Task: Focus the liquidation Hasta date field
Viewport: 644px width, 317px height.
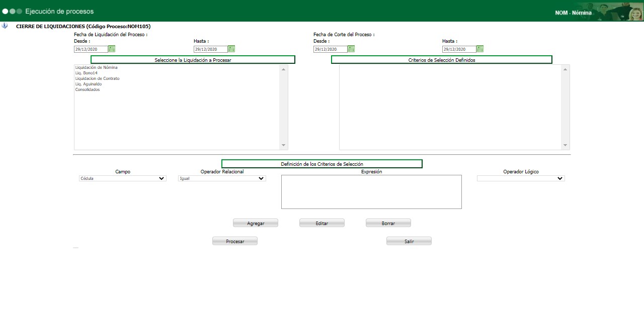Action: coord(211,49)
